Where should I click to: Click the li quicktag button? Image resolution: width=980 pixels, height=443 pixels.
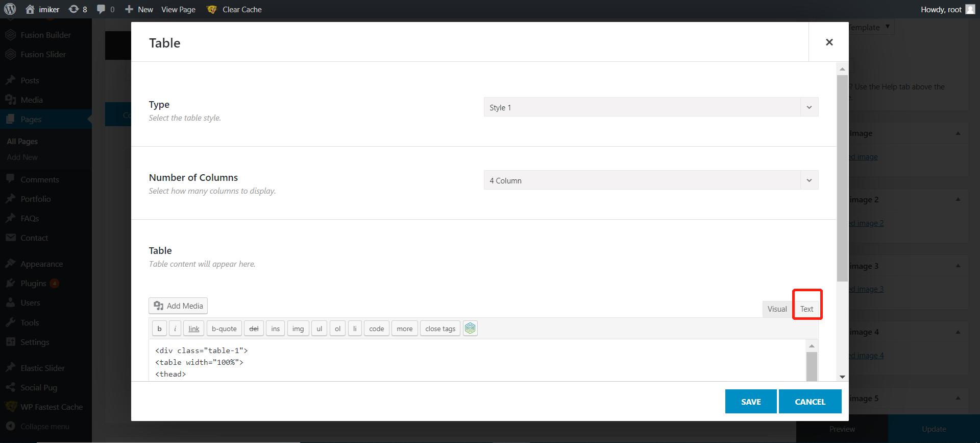coord(355,329)
